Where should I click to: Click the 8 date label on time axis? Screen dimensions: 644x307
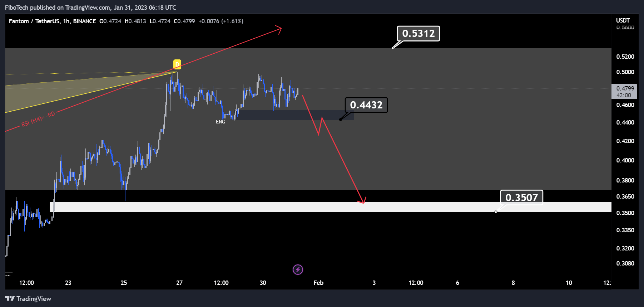point(513,283)
